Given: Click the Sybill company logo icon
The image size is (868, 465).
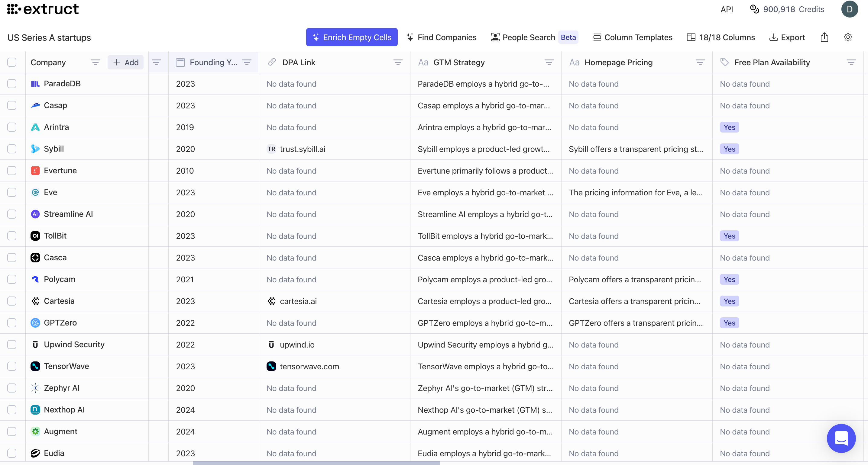Looking at the screenshot, I should pyautogui.click(x=35, y=149).
